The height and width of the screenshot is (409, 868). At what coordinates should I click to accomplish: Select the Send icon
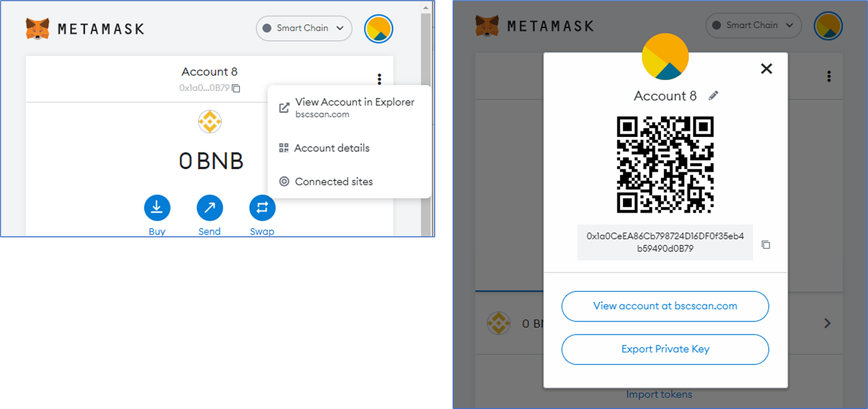coord(210,208)
